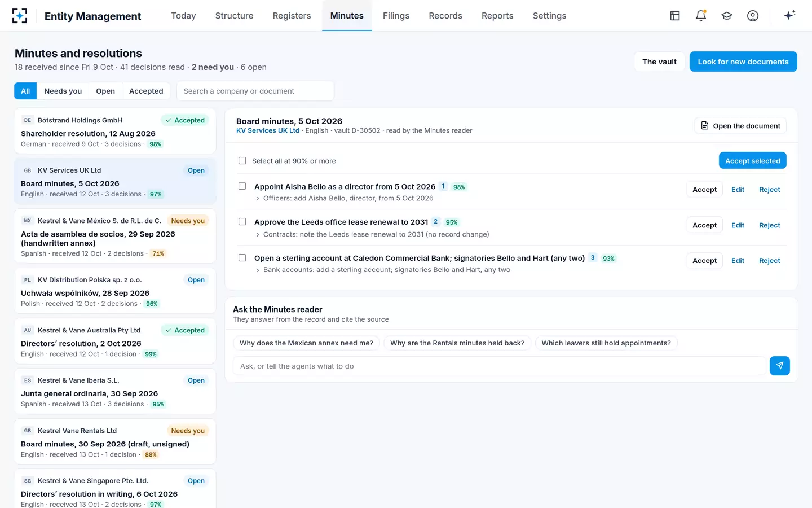Open the user account icon
This screenshot has height=508, width=812.
click(753, 16)
